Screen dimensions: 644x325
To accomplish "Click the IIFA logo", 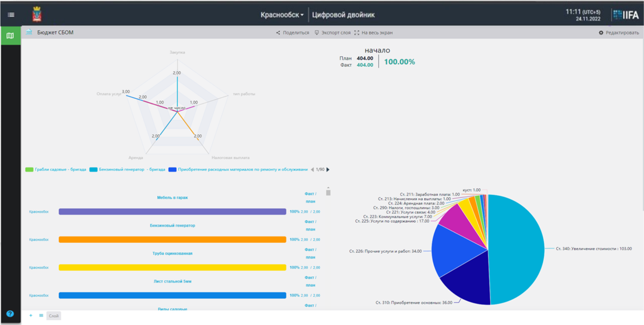I will coord(626,15).
